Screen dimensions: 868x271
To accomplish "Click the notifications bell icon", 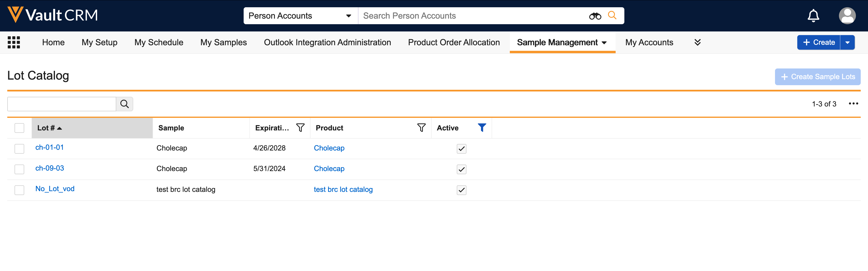I will [x=813, y=15].
